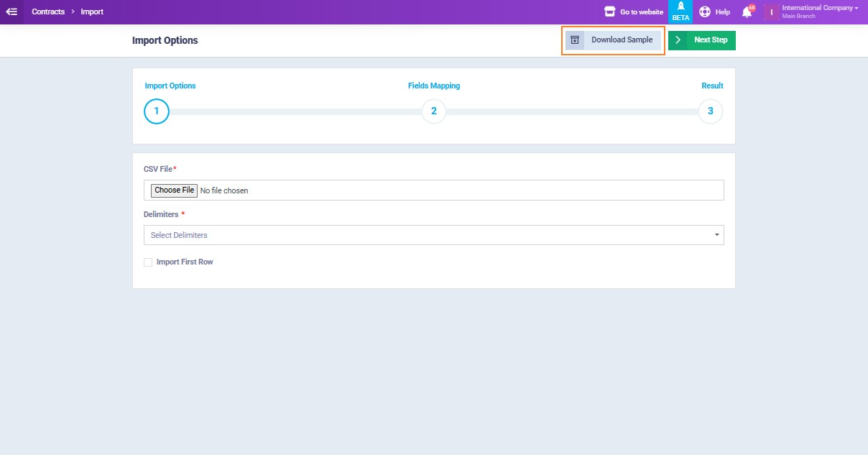The width and height of the screenshot is (868, 455).
Task: Click the company avatar "I" icon
Action: 771,12
